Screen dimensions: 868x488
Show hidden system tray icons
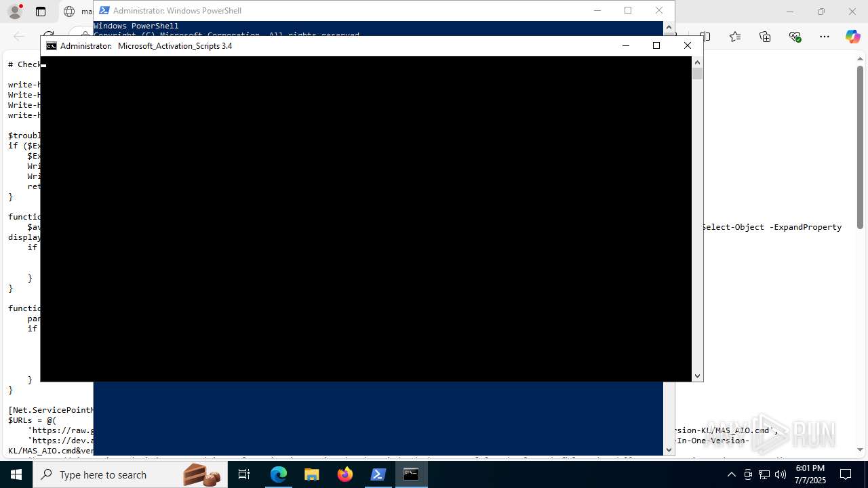731,474
